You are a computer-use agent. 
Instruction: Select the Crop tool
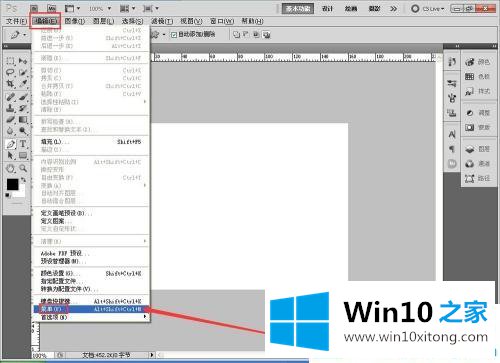[x=10, y=84]
